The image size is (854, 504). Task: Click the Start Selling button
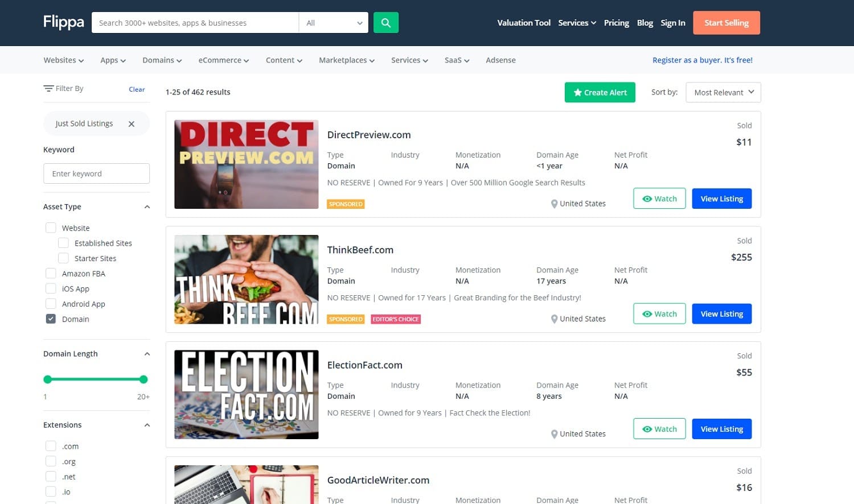(x=726, y=23)
